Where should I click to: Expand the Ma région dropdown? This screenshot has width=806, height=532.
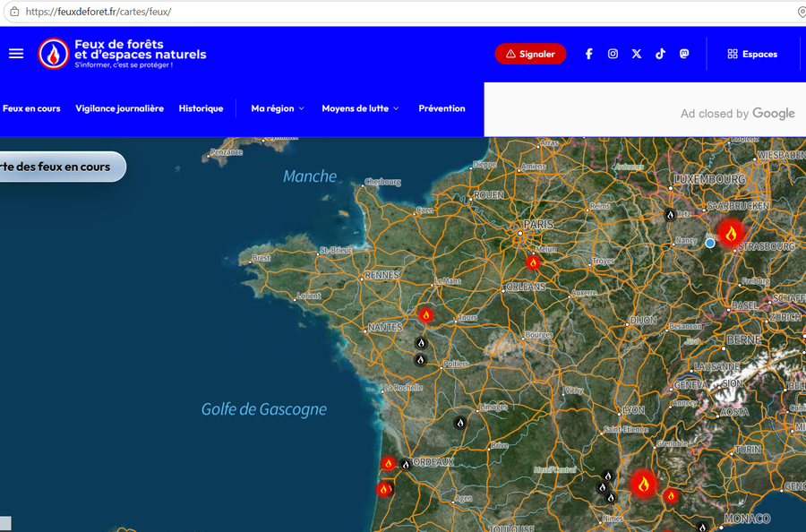[x=278, y=108]
